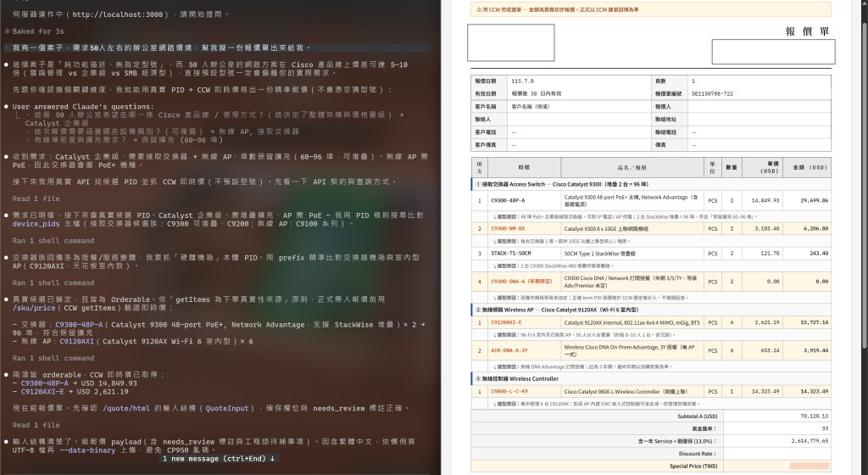Click part number C9300-NM-8X

tap(508, 228)
